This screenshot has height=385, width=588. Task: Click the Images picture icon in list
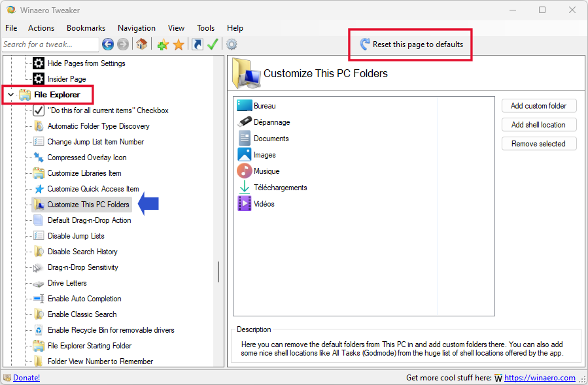245,154
